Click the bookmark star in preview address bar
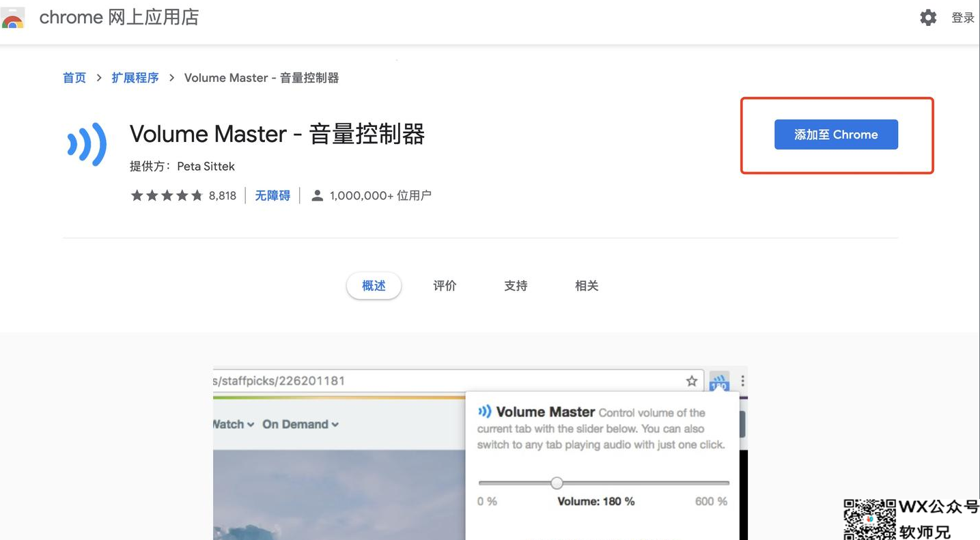This screenshot has height=540, width=980. (692, 381)
